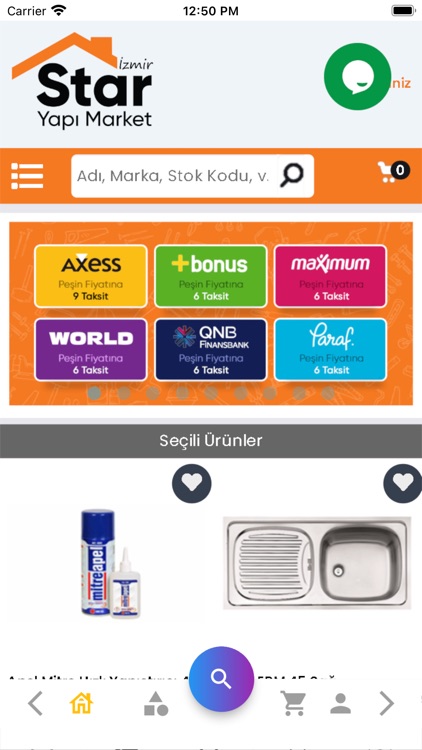Navigate forward with right chevron
422x750 pixels.
click(387, 704)
